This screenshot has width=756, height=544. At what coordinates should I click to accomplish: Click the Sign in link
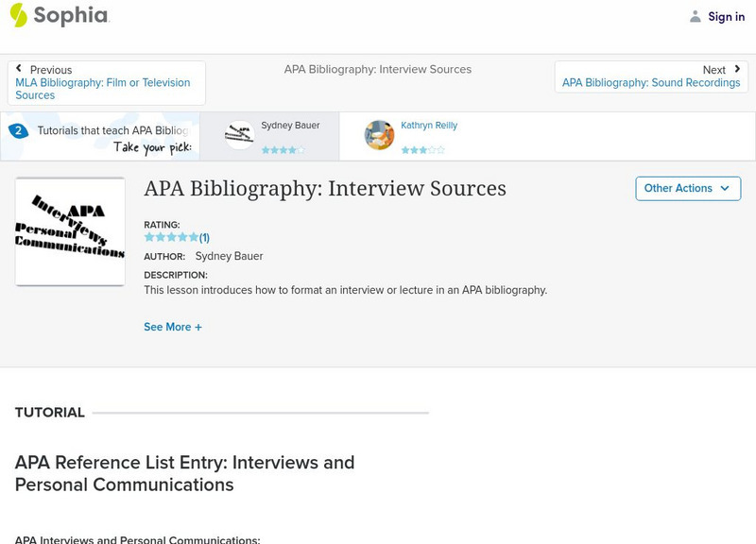coord(726,16)
